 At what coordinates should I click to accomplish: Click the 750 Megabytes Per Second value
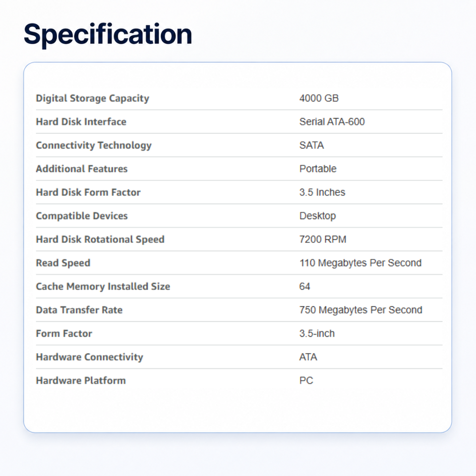pos(360,310)
